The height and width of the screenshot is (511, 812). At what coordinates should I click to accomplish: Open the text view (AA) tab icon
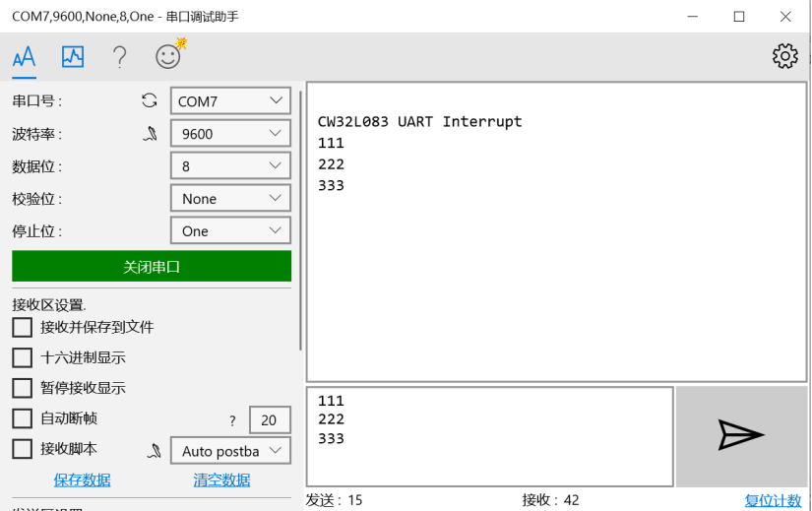click(x=24, y=57)
